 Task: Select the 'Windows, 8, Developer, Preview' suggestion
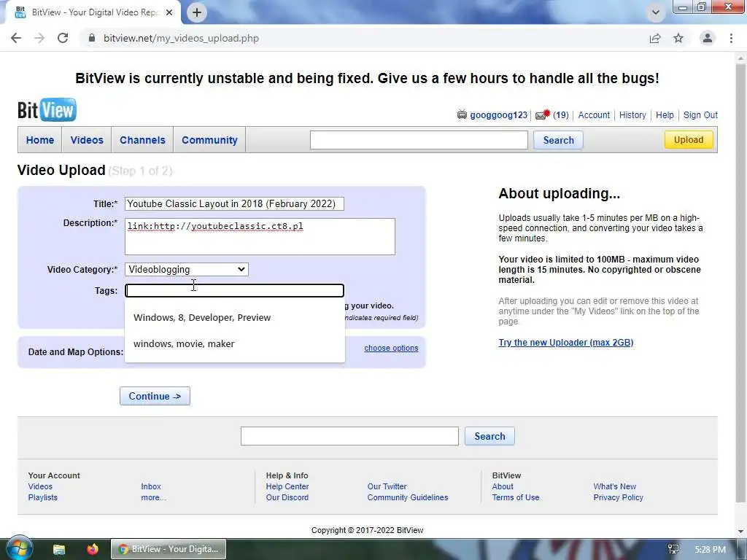coord(235,318)
